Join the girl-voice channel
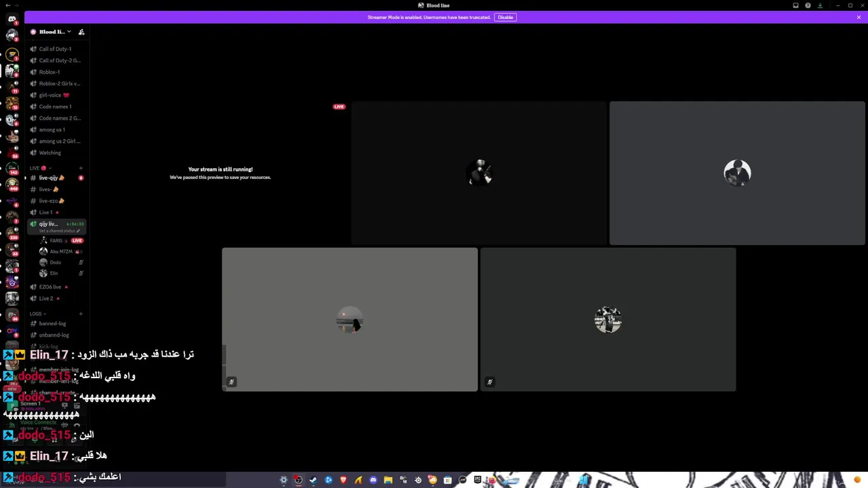Image resolution: width=868 pixels, height=488 pixels. click(x=56, y=95)
